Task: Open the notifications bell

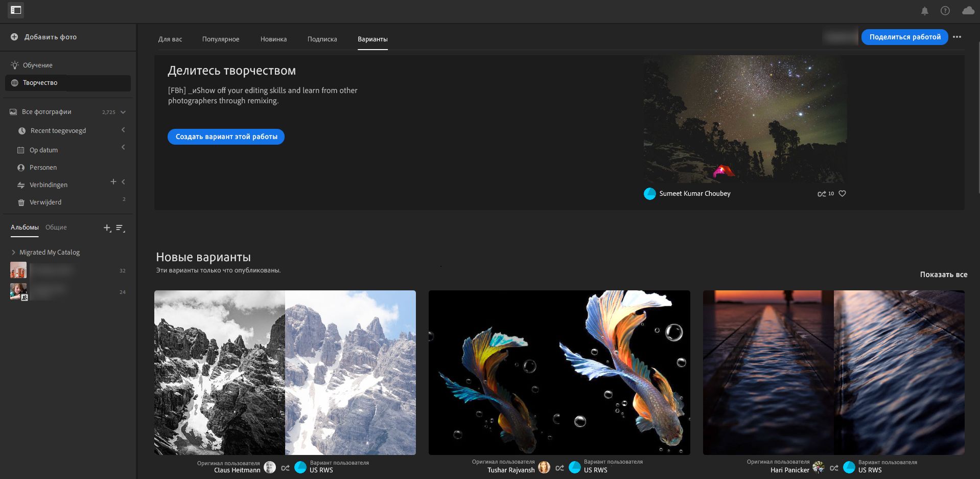Action: pyautogui.click(x=924, y=11)
